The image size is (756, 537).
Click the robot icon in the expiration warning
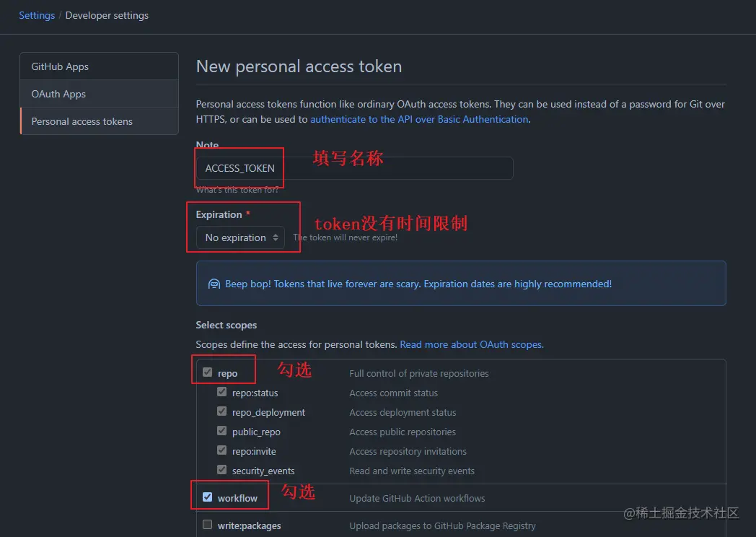(x=214, y=284)
